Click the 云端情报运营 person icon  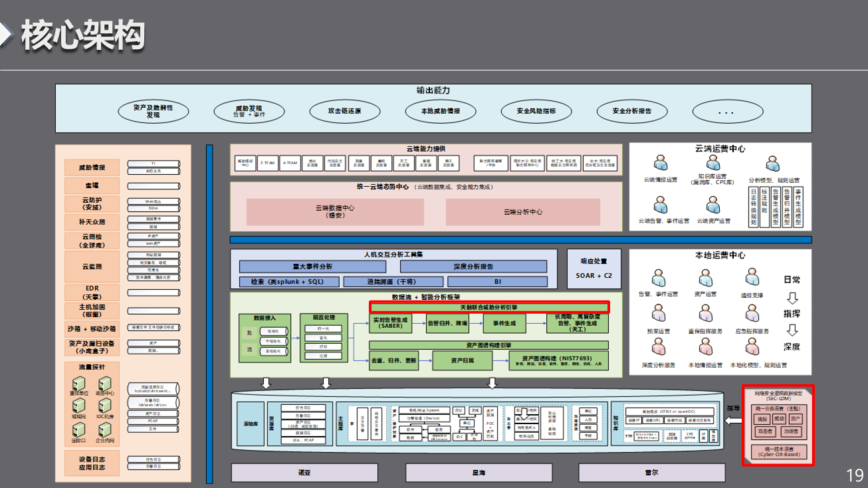tap(661, 164)
